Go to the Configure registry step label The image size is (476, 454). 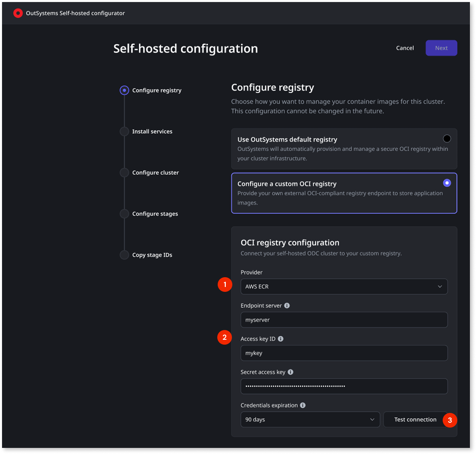(x=157, y=90)
